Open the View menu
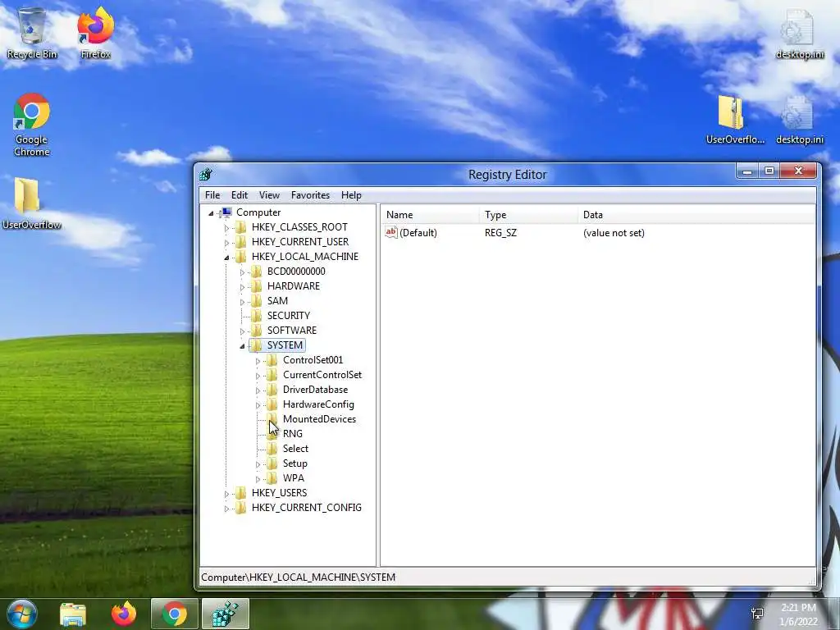The width and height of the screenshot is (840, 630). pos(269,195)
